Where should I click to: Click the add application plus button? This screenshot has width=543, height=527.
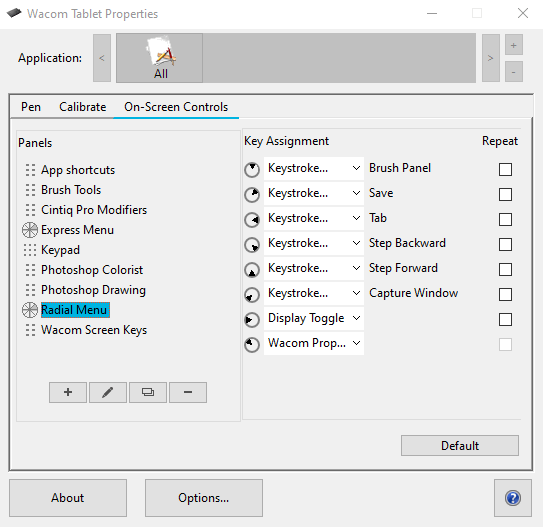click(x=514, y=45)
